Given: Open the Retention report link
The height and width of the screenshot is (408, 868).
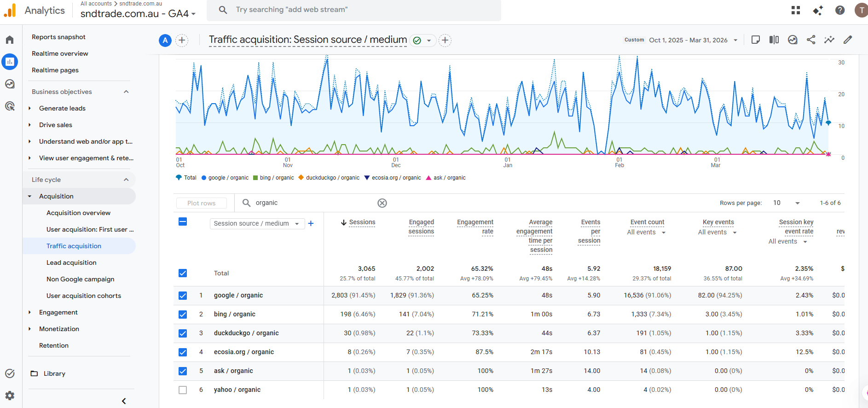Looking at the screenshot, I should point(54,345).
